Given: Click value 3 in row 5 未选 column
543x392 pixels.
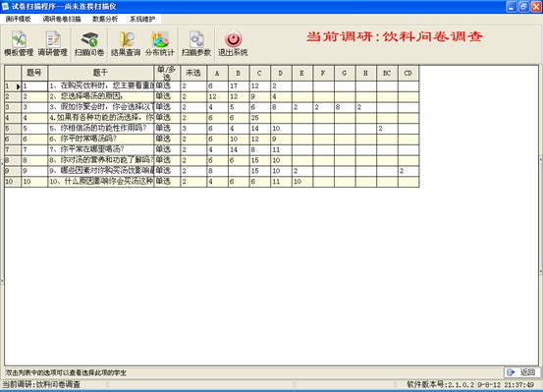Looking at the screenshot, I should click(193, 129).
